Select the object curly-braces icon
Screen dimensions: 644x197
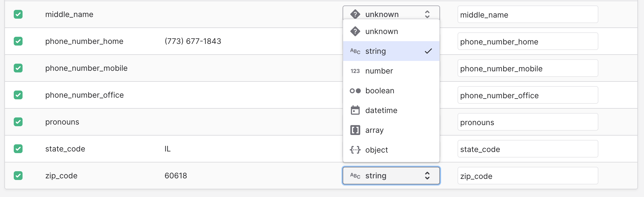coord(355,150)
